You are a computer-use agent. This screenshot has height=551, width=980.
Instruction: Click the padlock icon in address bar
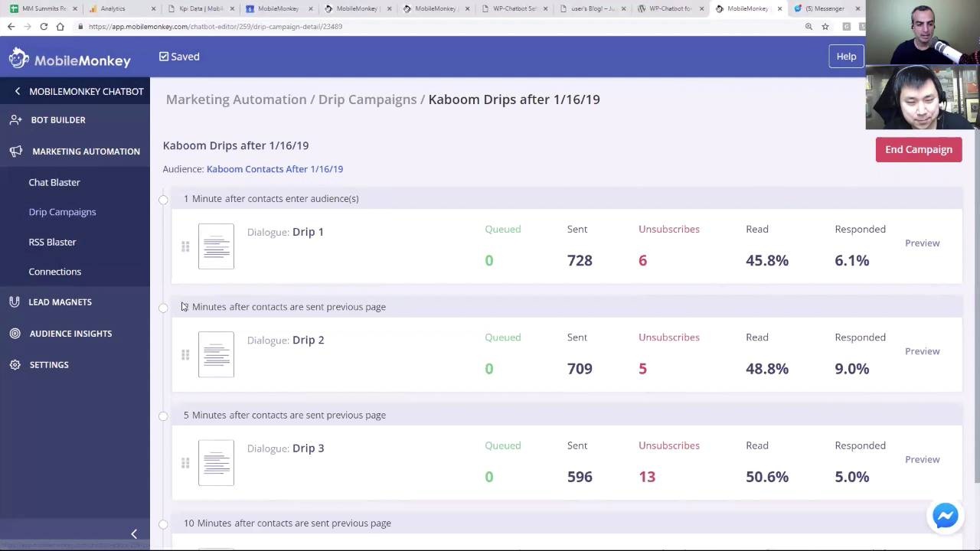(x=80, y=26)
